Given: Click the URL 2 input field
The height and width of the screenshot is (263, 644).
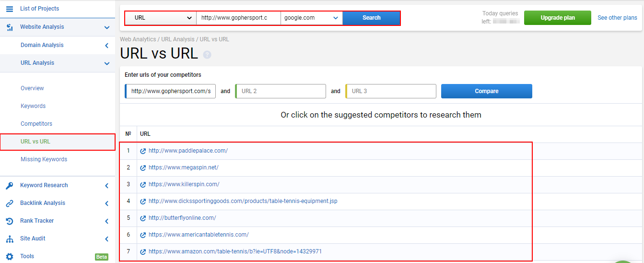Looking at the screenshot, I should click(x=281, y=91).
